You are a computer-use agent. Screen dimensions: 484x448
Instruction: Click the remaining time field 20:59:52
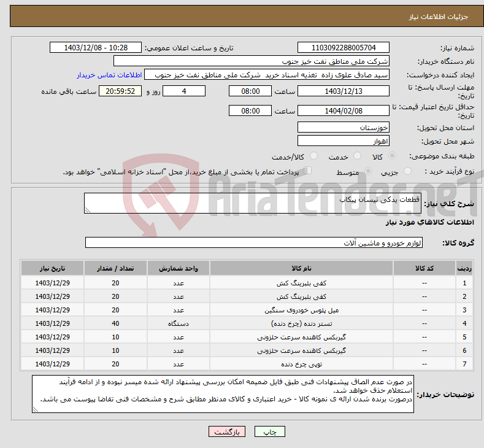tap(120, 91)
